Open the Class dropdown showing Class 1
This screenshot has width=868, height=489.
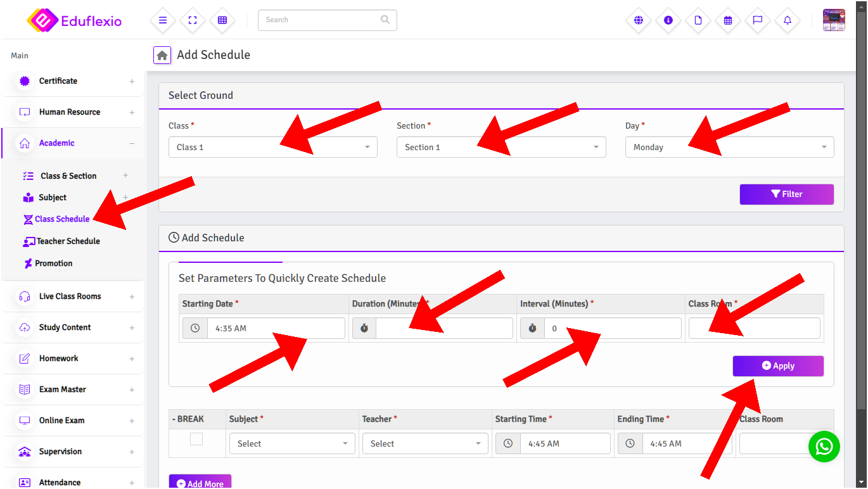click(272, 147)
